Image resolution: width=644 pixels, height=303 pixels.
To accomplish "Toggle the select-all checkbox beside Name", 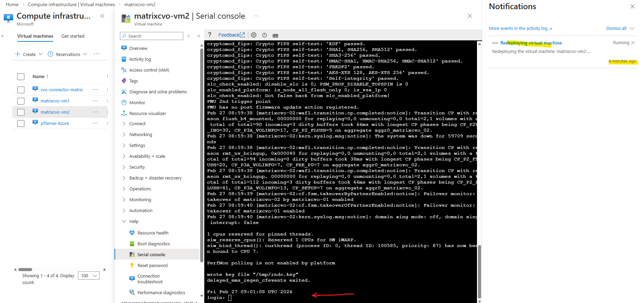I will click(21, 77).
